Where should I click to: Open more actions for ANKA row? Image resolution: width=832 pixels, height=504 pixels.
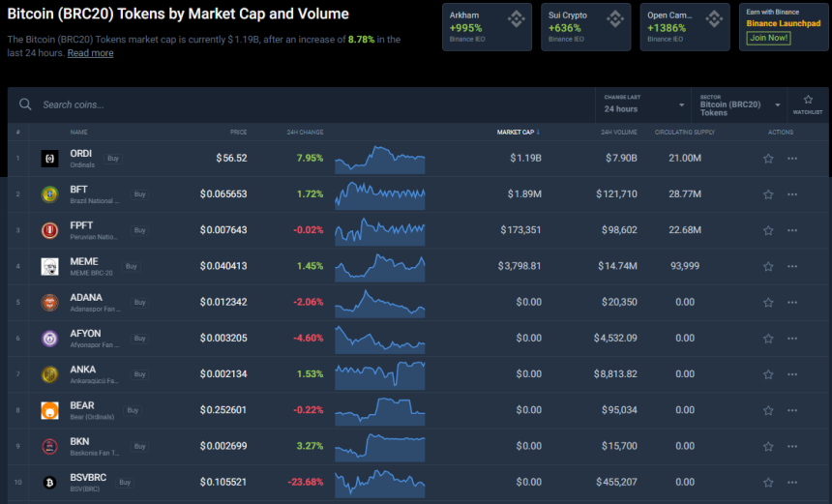pyautogui.click(x=792, y=374)
